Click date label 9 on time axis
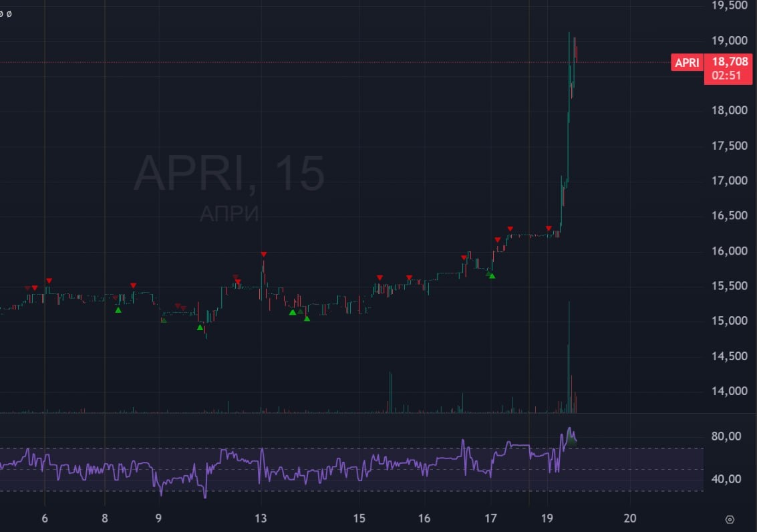This screenshot has height=532, width=757. pos(158,519)
